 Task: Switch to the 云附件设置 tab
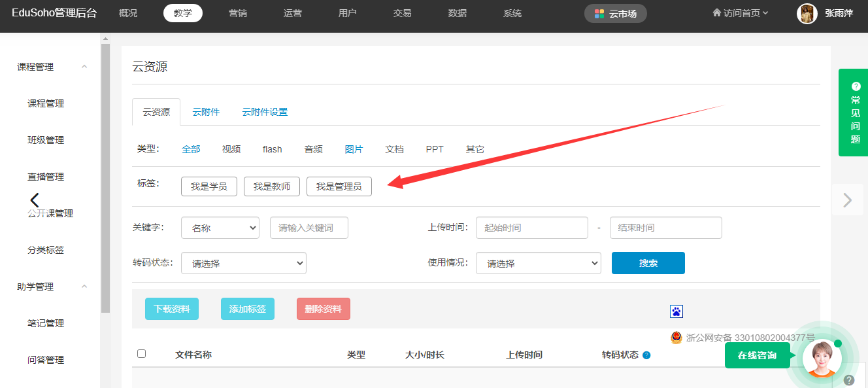(x=265, y=112)
